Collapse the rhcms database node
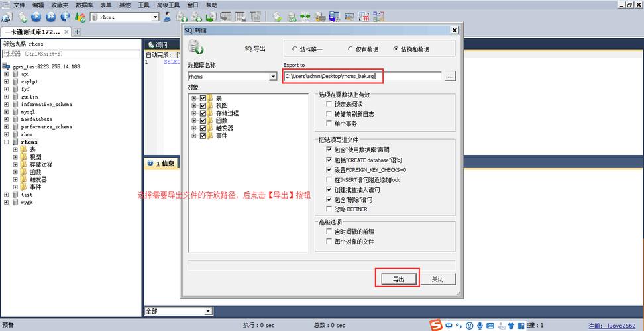The height and width of the screenshot is (331, 644). [7, 142]
